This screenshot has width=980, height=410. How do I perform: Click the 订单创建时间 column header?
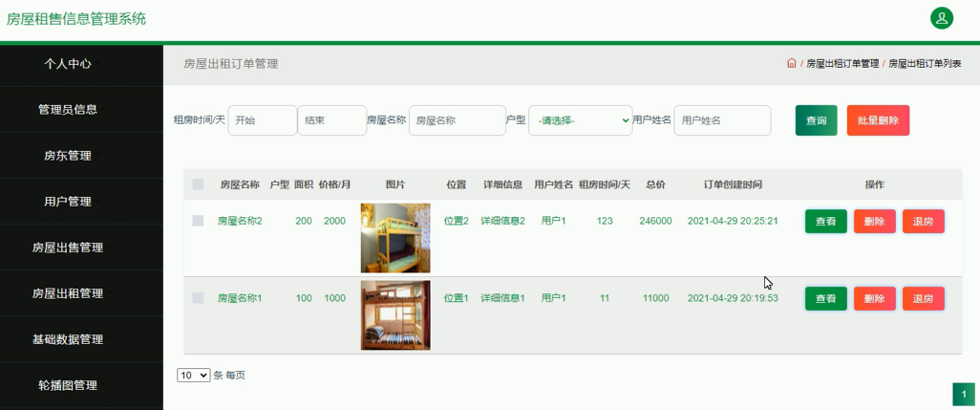tap(733, 184)
